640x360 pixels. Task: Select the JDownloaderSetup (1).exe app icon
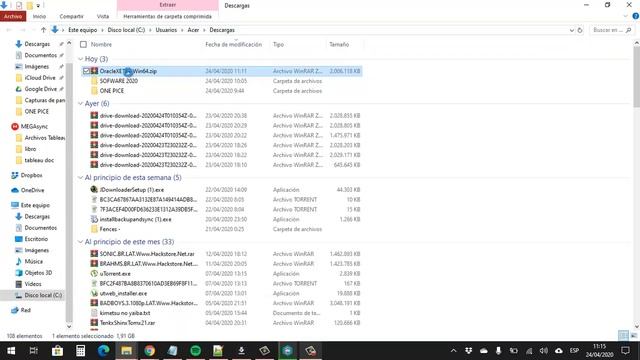[94, 189]
